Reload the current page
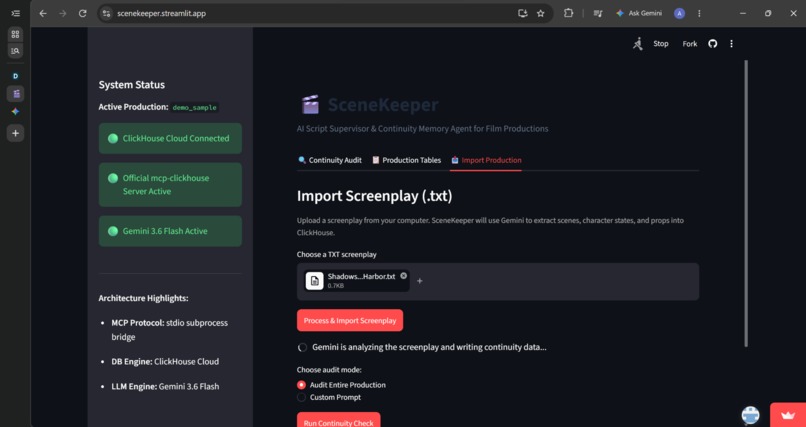The image size is (806, 427). coord(82,13)
